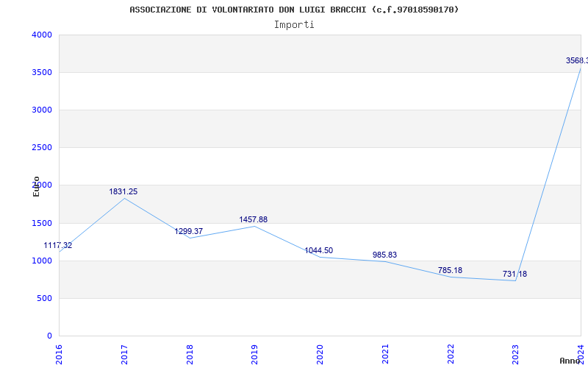This screenshot has height=368, width=588.
Task: Click x-axis year 2016
Action: pyautogui.click(x=59, y=354)
